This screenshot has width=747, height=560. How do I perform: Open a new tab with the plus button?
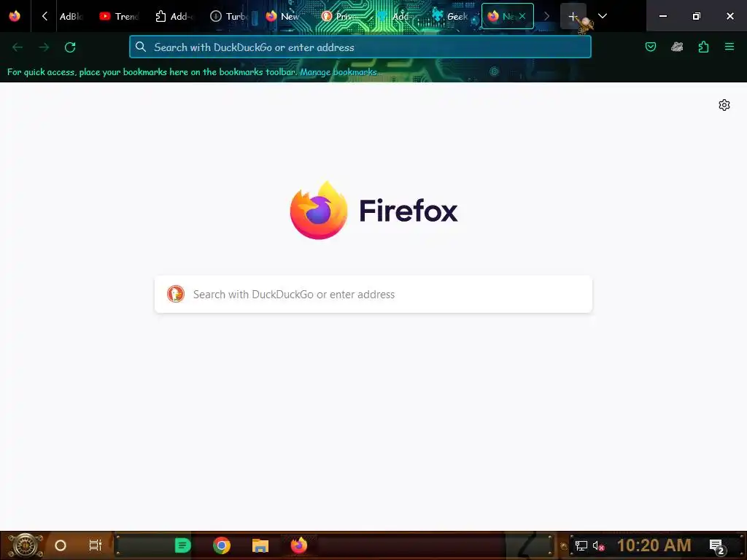pos(573,16)
